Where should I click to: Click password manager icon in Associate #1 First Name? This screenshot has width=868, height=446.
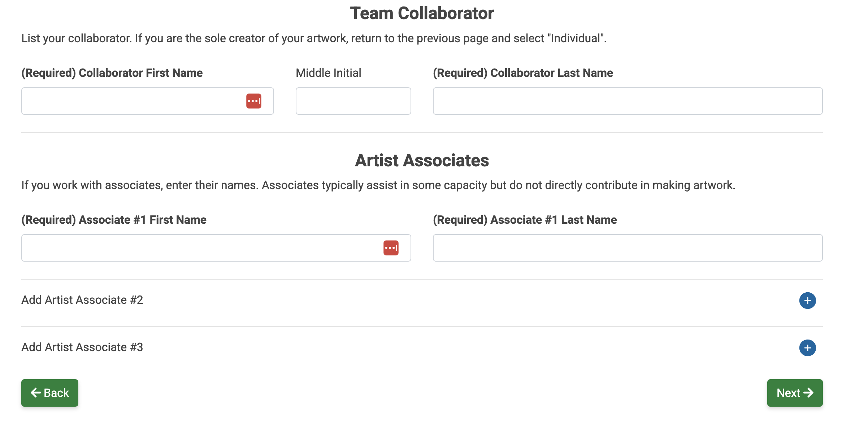click(x=391, y=248)
